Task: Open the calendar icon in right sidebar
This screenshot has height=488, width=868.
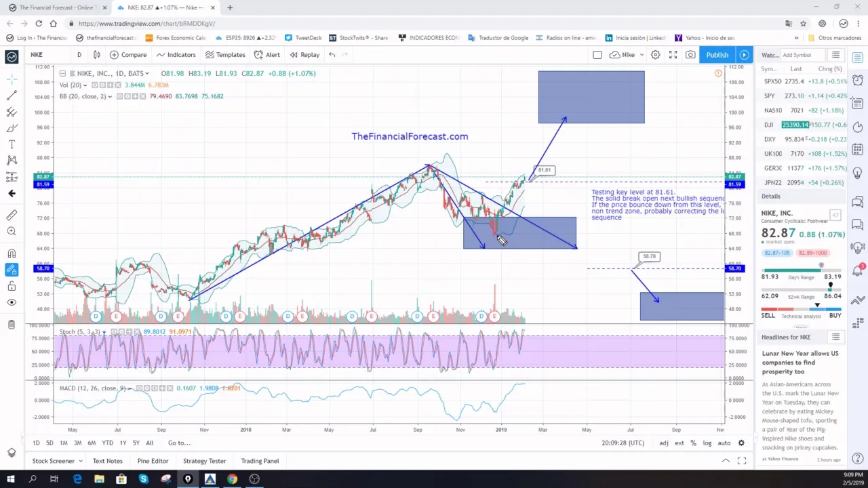Action: (858, 150)
